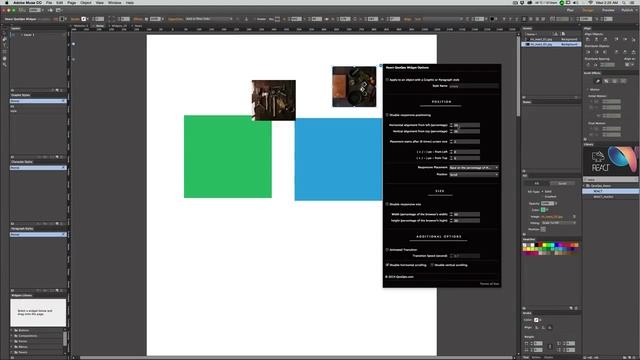Open zoom level dropdown arrow
The height and width of the screenshot is (360, 640).
(x=43, y=10)
